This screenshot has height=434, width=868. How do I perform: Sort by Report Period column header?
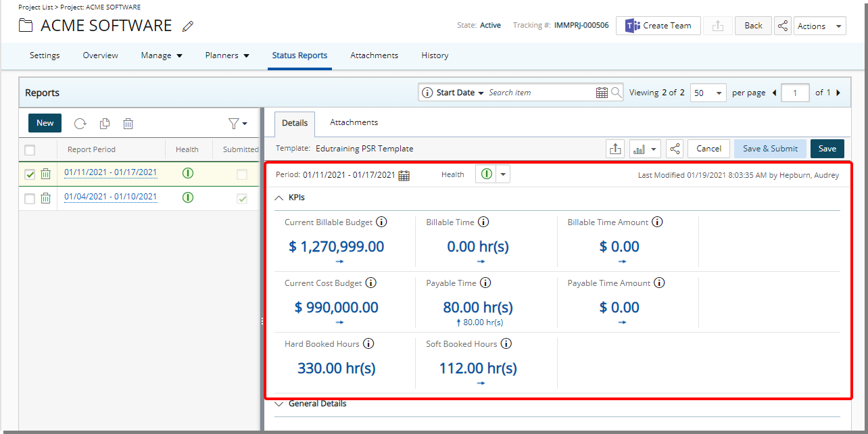coord(91,149)
